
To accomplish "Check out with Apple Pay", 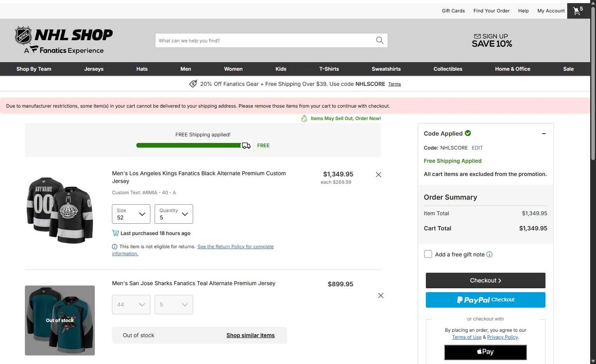I will [x=486, y=352].
